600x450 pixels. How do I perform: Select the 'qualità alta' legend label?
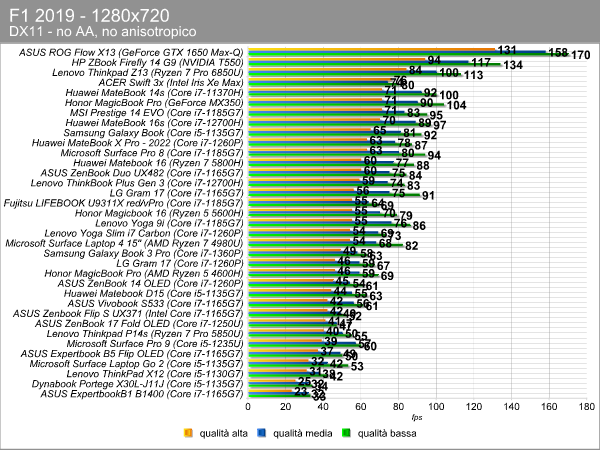[223, 433]
